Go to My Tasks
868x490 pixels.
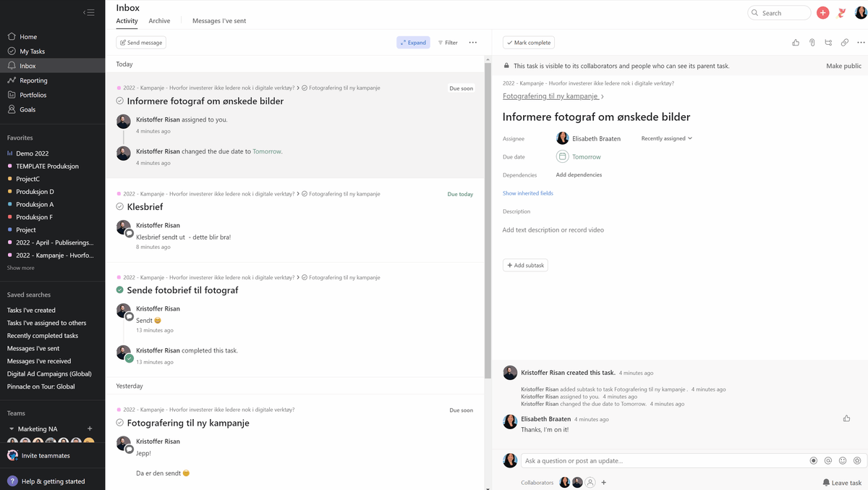(x=32, y=51)
